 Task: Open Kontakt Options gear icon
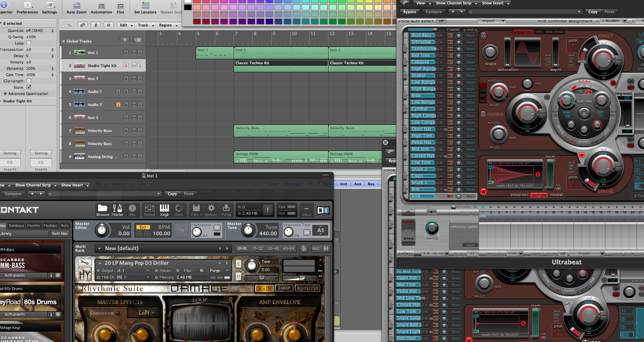click(211, 210)
